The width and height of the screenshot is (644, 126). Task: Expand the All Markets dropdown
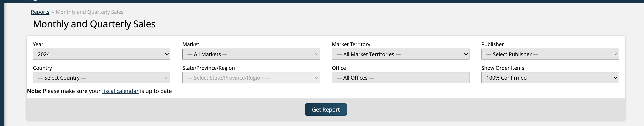click(x=251, y=54)
